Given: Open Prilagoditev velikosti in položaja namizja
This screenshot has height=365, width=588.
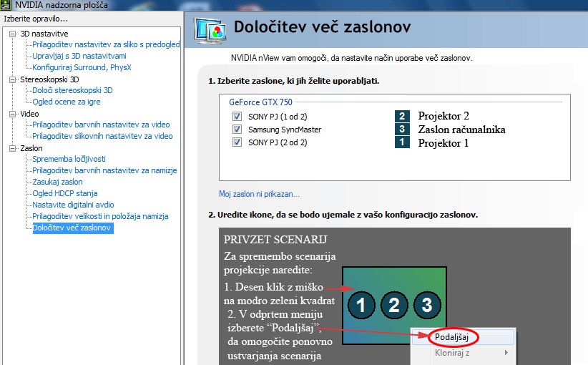Looking at the screenshot, I should click(x=100, y=216).
